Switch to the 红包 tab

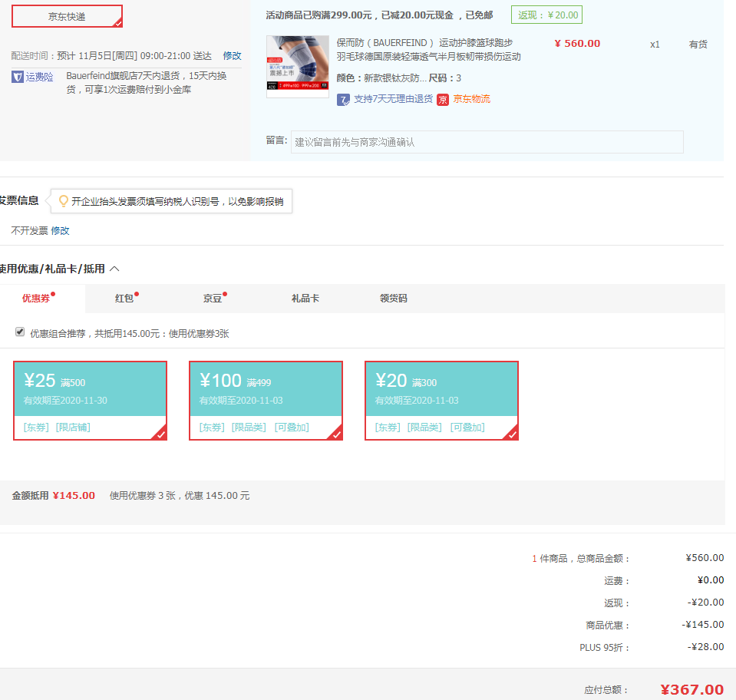pyautogui.click(x=124, y=298)
